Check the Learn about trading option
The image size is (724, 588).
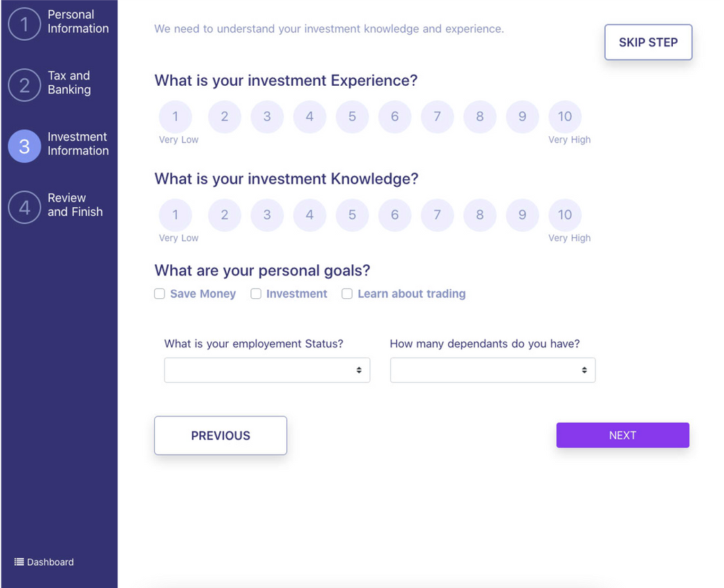pos(347,294)
